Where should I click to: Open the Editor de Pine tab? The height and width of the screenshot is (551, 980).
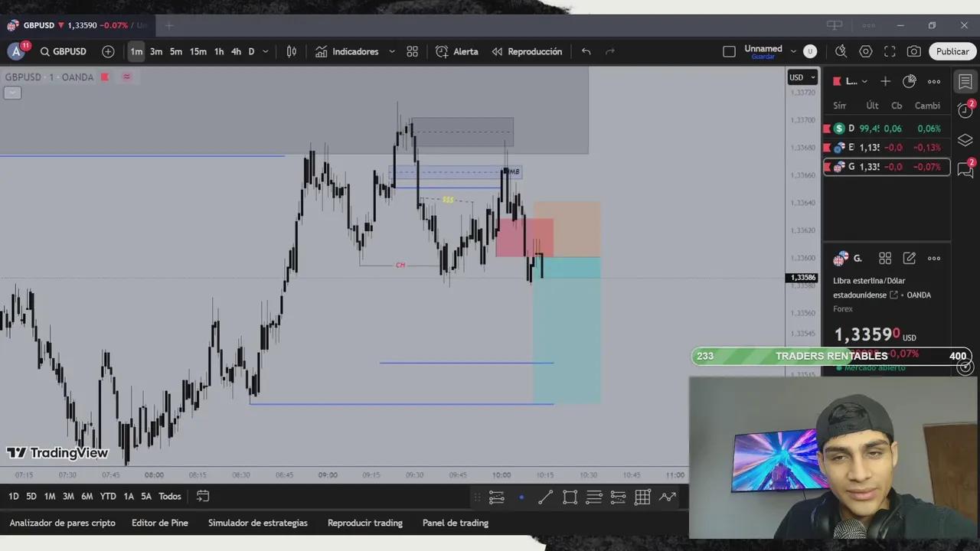tap(160, 523)
